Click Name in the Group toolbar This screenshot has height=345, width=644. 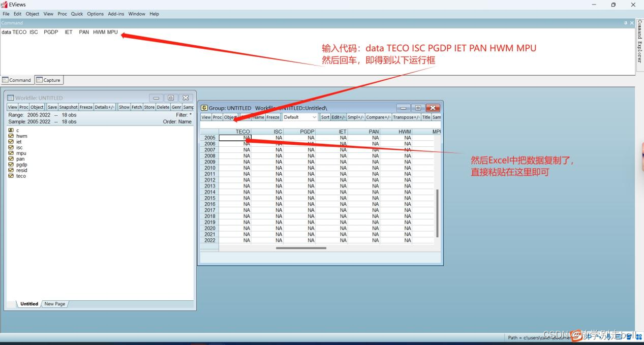[x=259, y=117]
